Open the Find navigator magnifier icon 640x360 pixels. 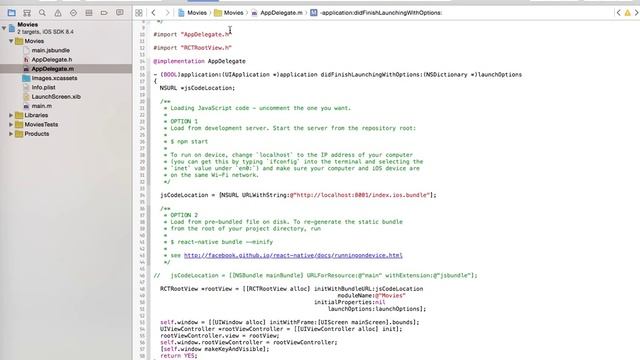(x=42, y=13)
